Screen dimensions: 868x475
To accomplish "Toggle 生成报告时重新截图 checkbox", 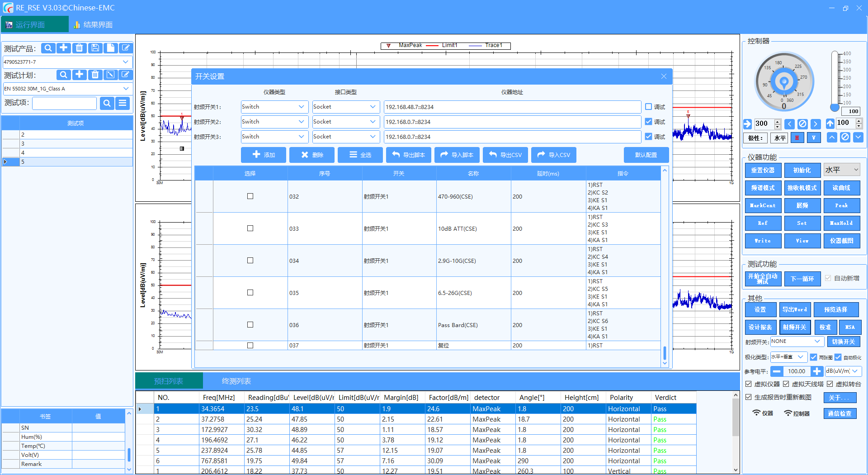I will pyautogui.click(x=749, y=397).
